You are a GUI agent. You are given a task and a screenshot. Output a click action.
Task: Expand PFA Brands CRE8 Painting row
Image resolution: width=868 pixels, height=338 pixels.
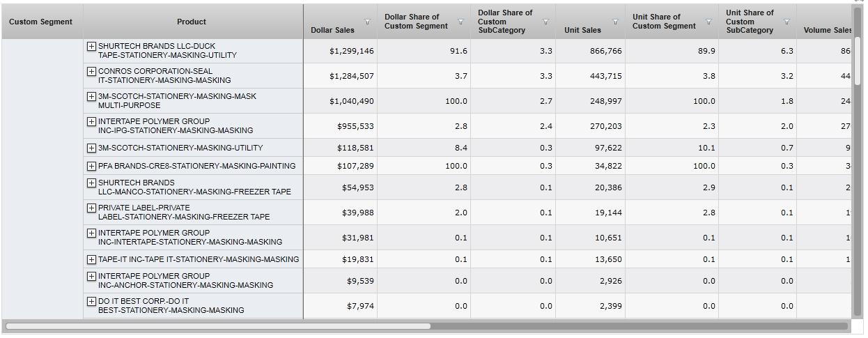[91, 166]
